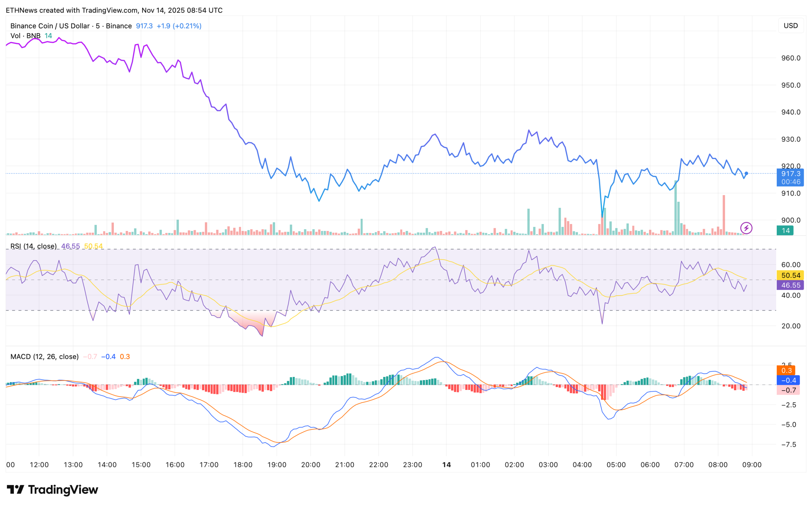
Task: Click the TradingView logo
Action: [x=53, y=490]
